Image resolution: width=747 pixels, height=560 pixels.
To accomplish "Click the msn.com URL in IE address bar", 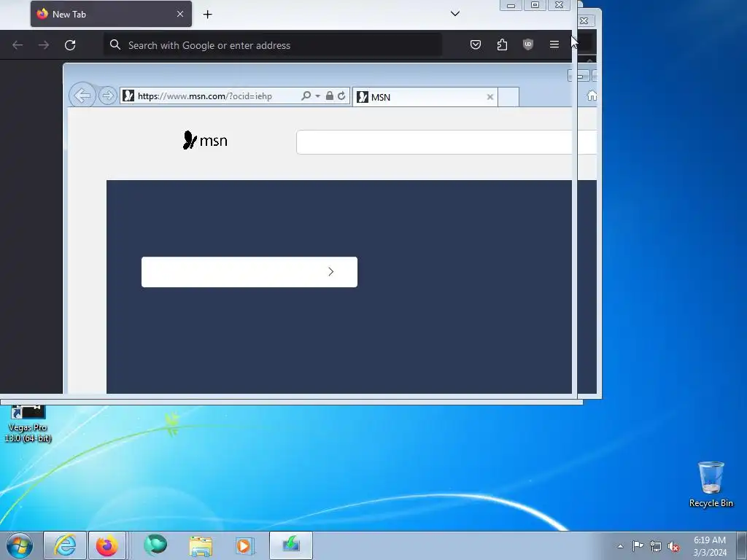I will tap(205, 96).
